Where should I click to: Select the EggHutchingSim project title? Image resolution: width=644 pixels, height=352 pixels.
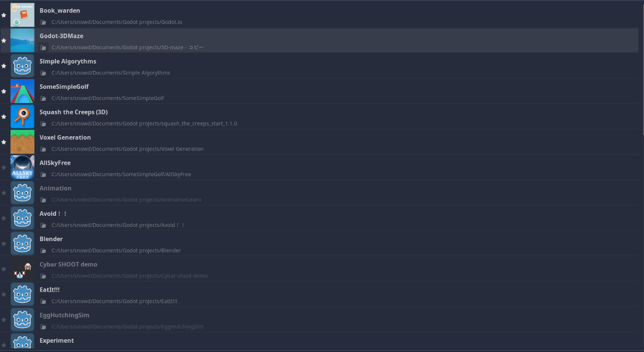point(64,315)
